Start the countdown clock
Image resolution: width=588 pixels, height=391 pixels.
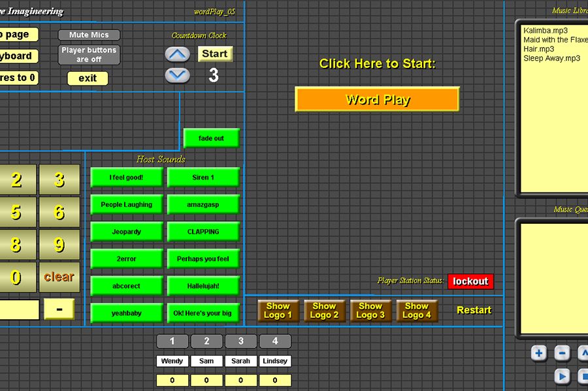[214, 54]
